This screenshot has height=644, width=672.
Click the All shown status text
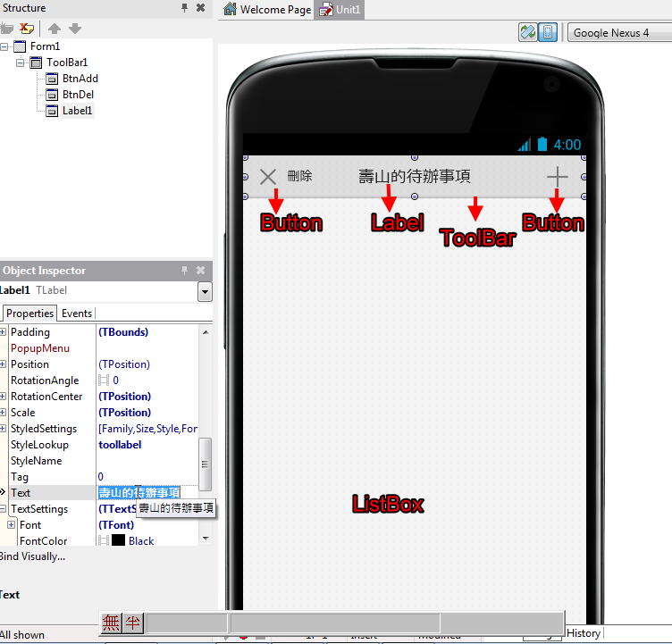tap(22, 635)
